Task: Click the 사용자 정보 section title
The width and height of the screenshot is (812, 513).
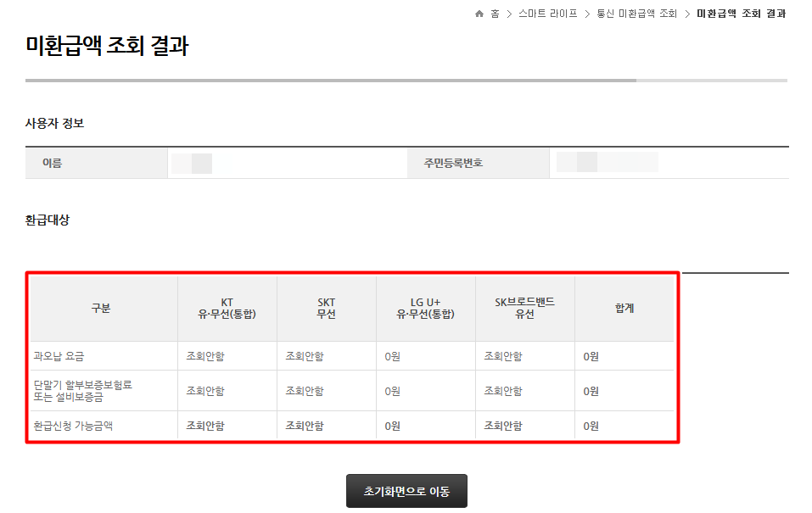Action: click(54, 123)
